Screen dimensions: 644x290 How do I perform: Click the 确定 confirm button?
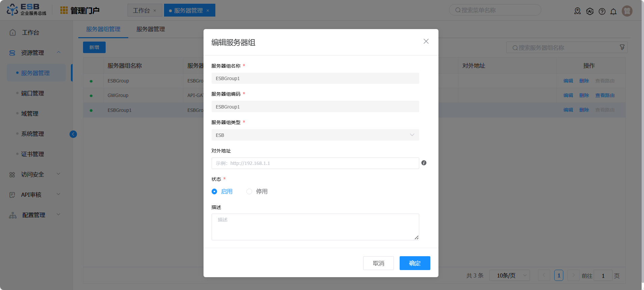414,263
